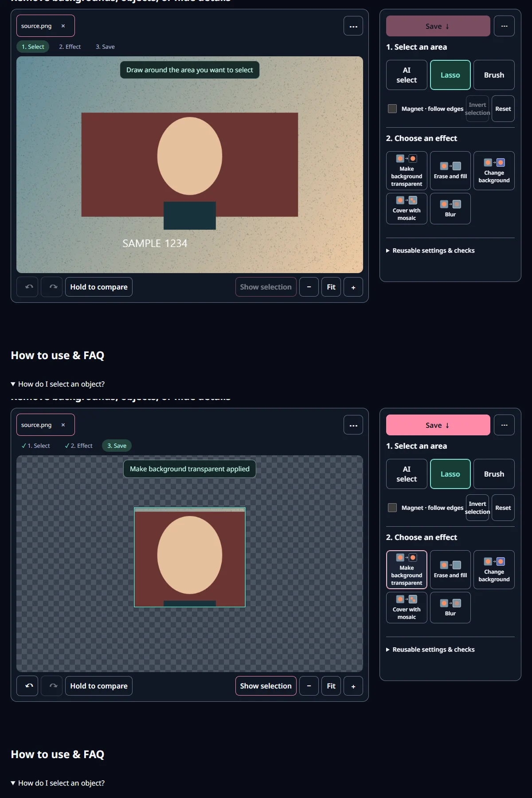Click Show selection in upper editor
Screen dimensions: 532x798
coord(266,287)
